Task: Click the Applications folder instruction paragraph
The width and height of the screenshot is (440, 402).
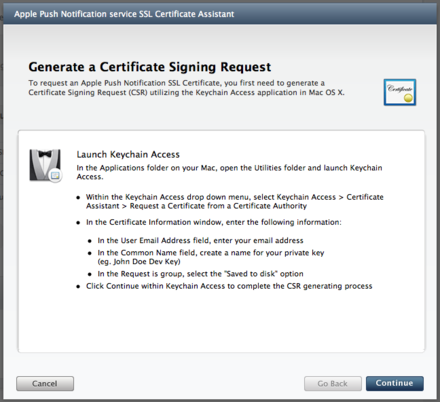Action: tap(229, 172)
